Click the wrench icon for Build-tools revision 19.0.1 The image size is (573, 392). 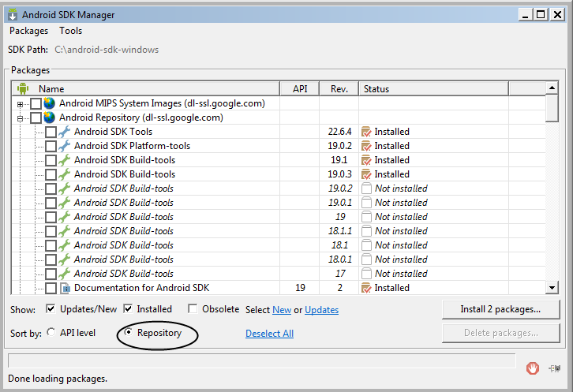coord(64,203)
